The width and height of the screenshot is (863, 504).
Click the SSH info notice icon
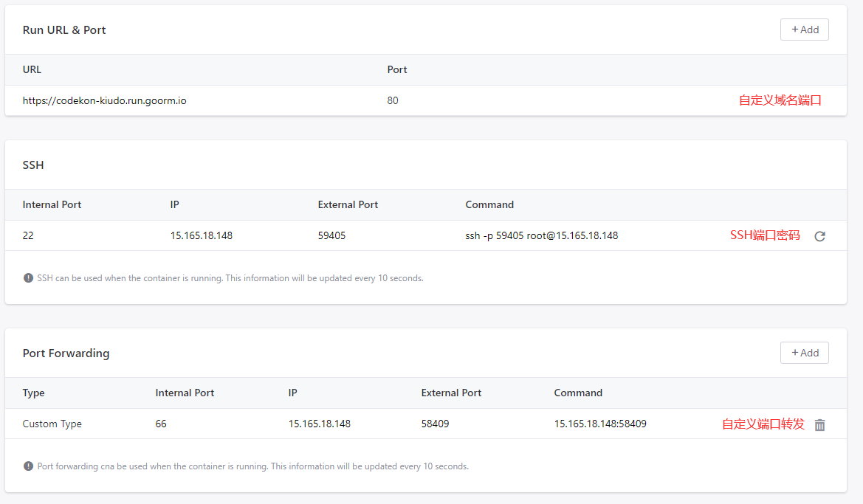29,278
